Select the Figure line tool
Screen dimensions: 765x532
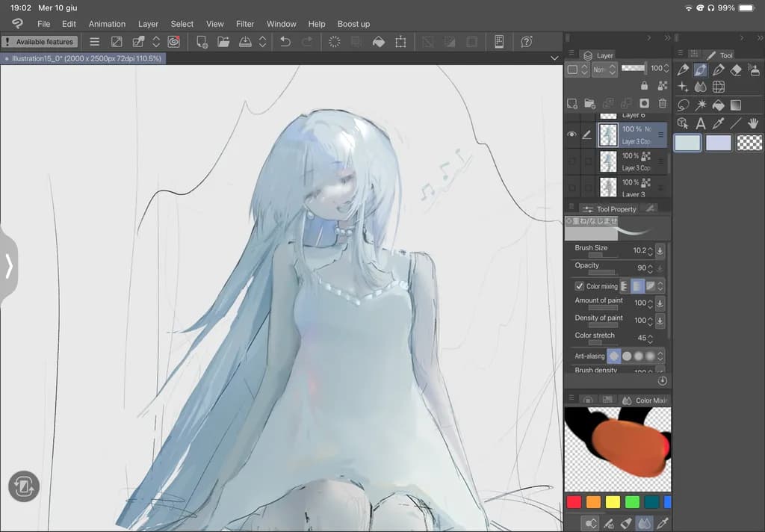(736, 123)
